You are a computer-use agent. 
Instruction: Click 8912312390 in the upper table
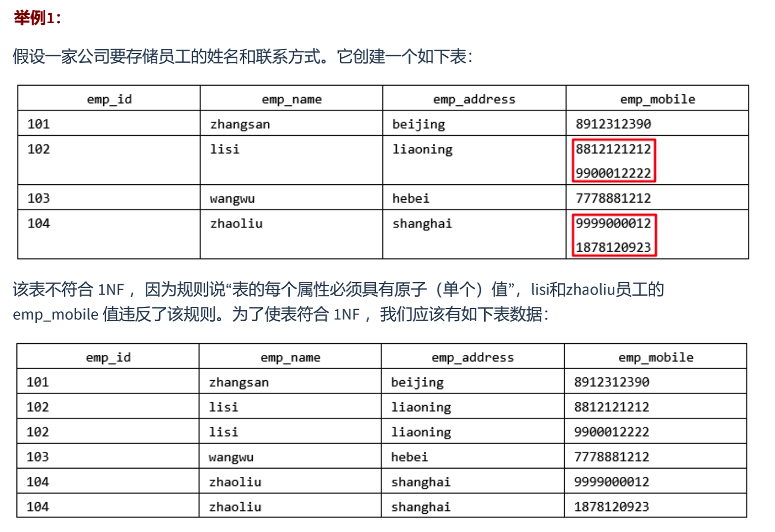613,124
